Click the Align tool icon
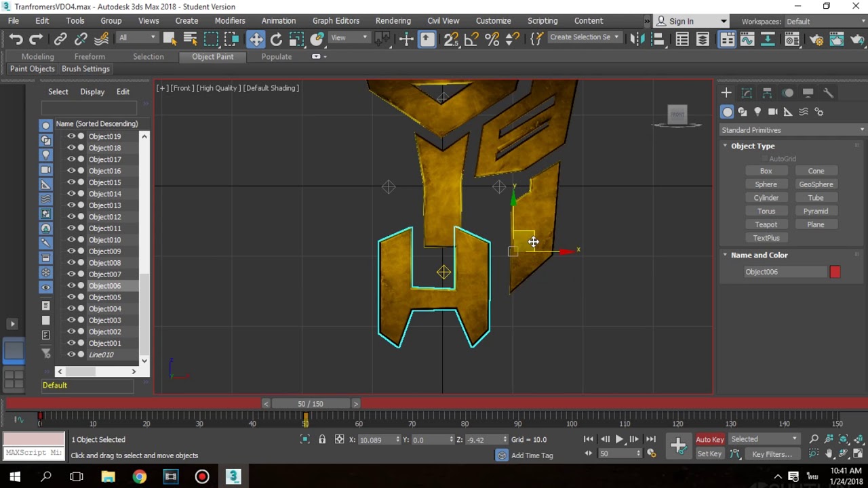Image resolution: width=868 pixels, height=488 pixels. click(657, 39)
